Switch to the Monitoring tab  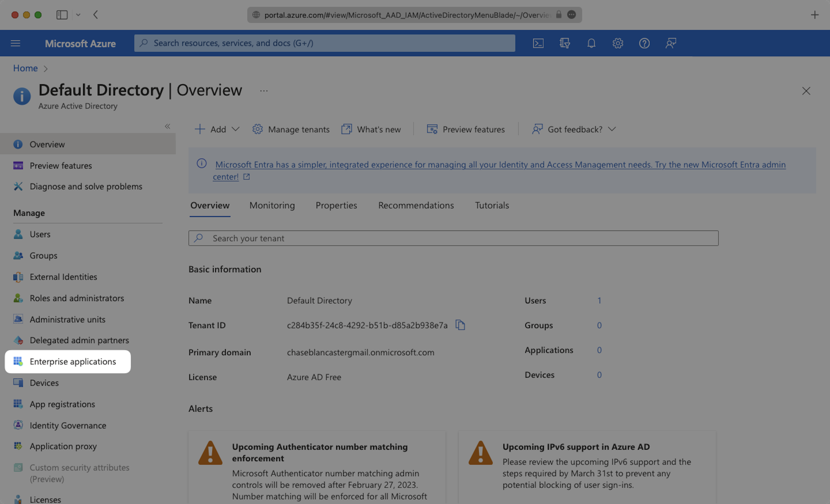(272, 205)
